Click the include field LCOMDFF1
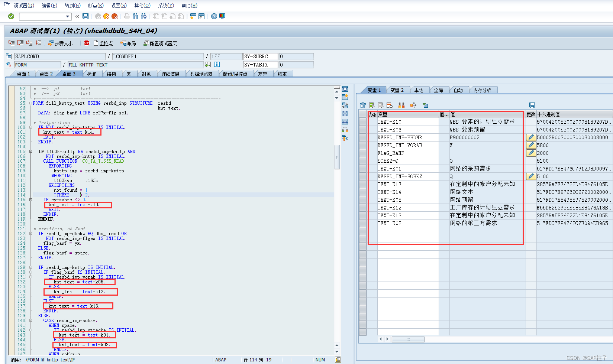This screenshot has width=613, height=364. coord(158,56)
